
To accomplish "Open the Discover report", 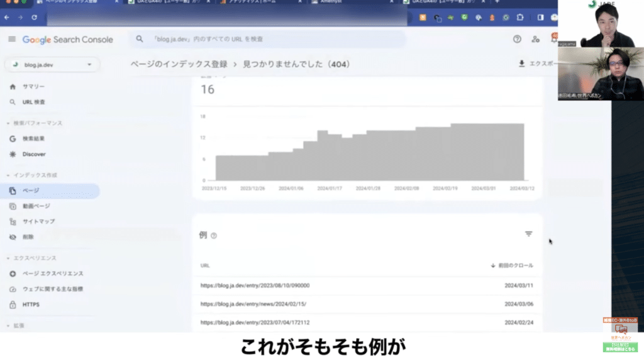I will [34, 154].
